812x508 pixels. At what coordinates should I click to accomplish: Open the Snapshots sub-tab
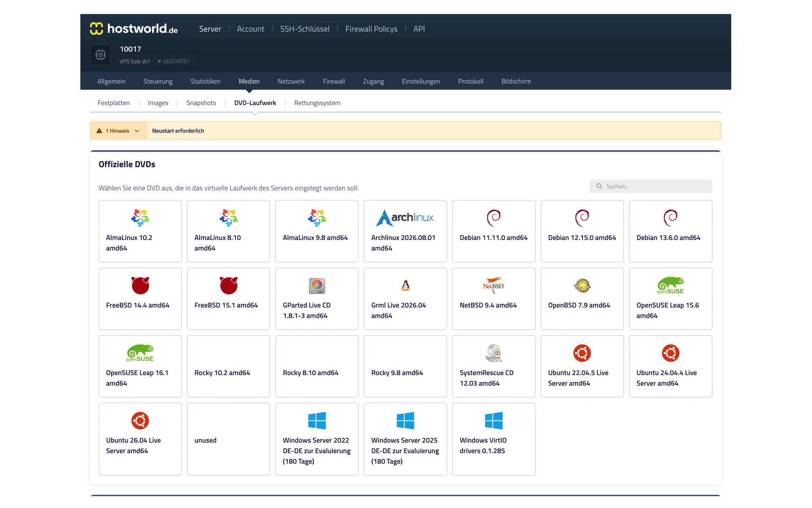pos(201,103)
